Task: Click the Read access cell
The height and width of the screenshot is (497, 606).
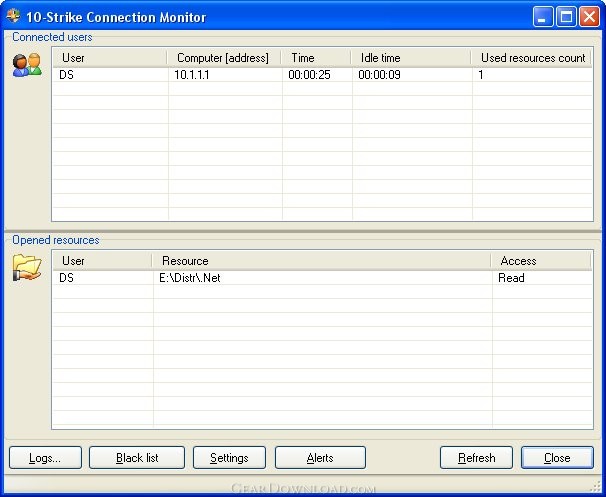Action: click(x=511, y=278)
